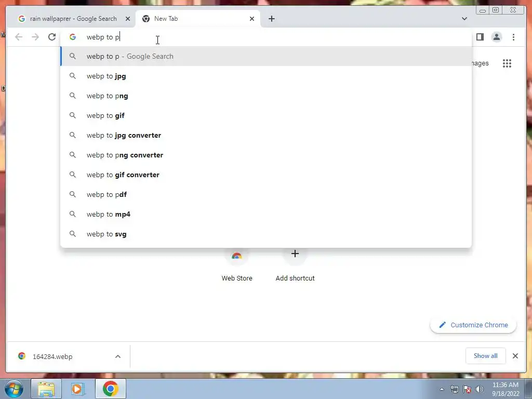Toggle the side panel icon
The width and height of the screenshot is (532, 399).
480,37
